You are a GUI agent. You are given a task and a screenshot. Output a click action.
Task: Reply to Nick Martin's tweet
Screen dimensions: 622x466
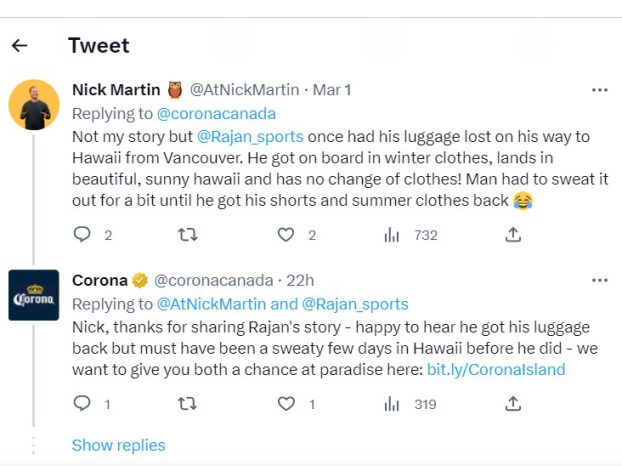[83, 235]
